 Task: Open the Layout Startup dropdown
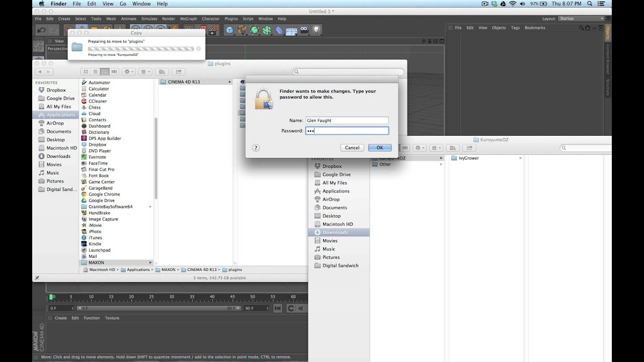pos(581,19)
